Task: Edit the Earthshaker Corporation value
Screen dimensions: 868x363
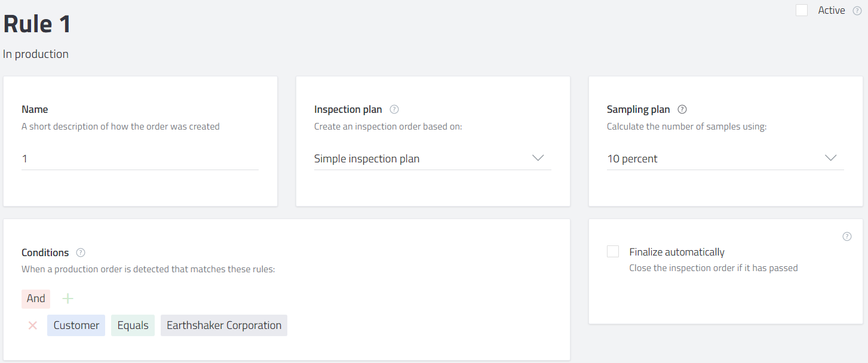Action: click(224, 325)
